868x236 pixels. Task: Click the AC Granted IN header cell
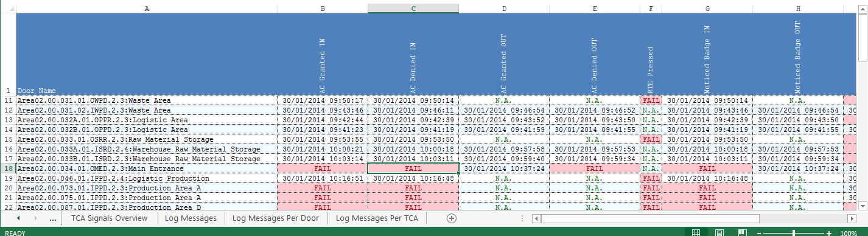(x=323, y=54)
